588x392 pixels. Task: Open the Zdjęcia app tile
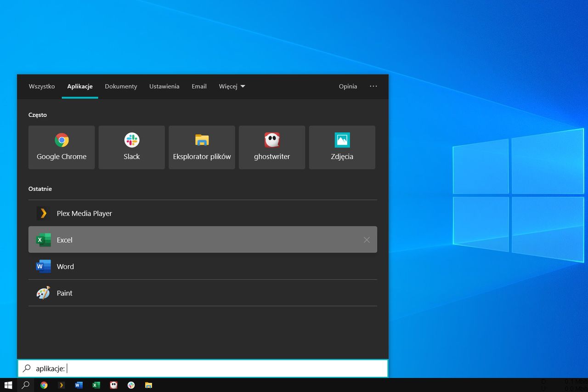pos(342,148)
